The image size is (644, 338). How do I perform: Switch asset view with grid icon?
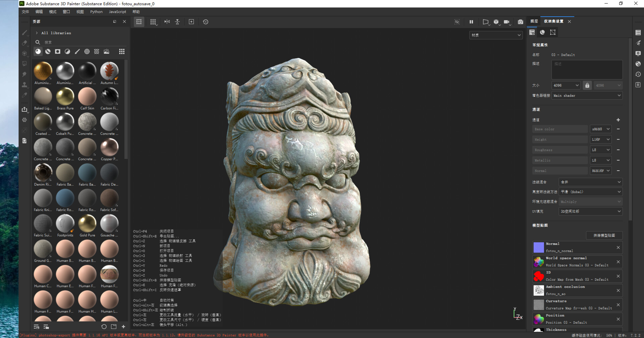click(x=122, y=51)
